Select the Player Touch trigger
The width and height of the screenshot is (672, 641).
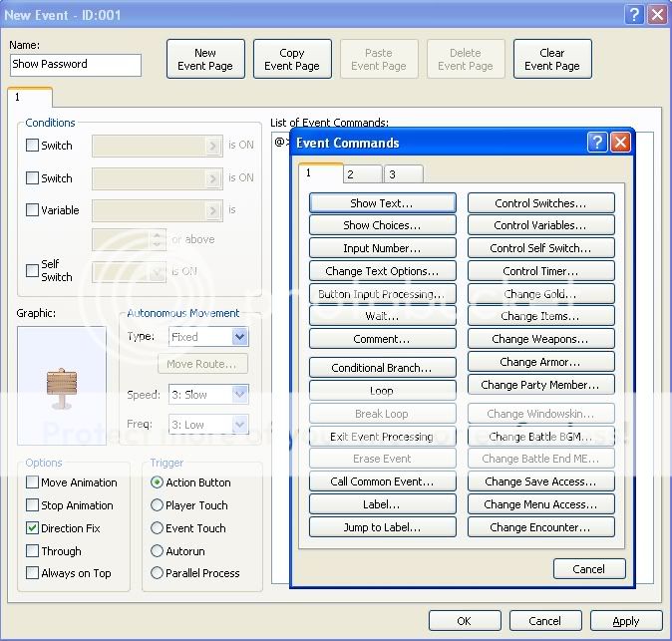pos(157,505)
